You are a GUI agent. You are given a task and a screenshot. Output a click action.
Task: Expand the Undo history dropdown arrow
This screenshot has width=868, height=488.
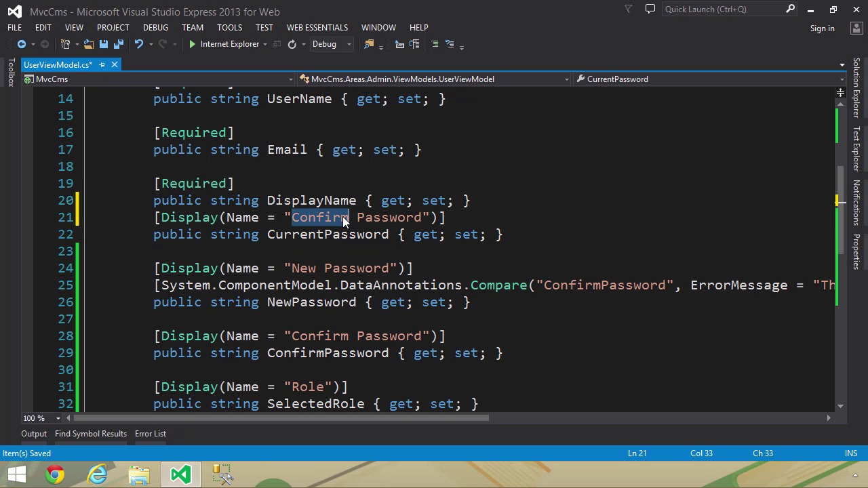[150, 45]
